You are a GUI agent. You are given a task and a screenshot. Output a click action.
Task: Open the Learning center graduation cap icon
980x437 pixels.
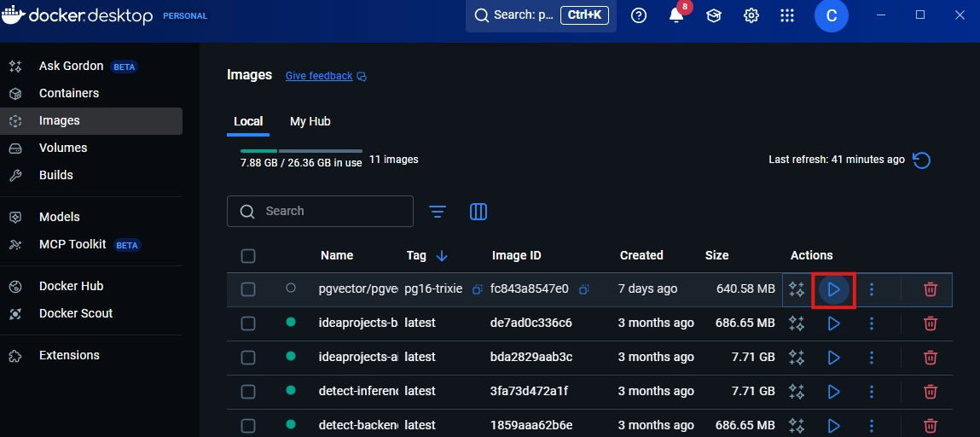coord(714,15)
